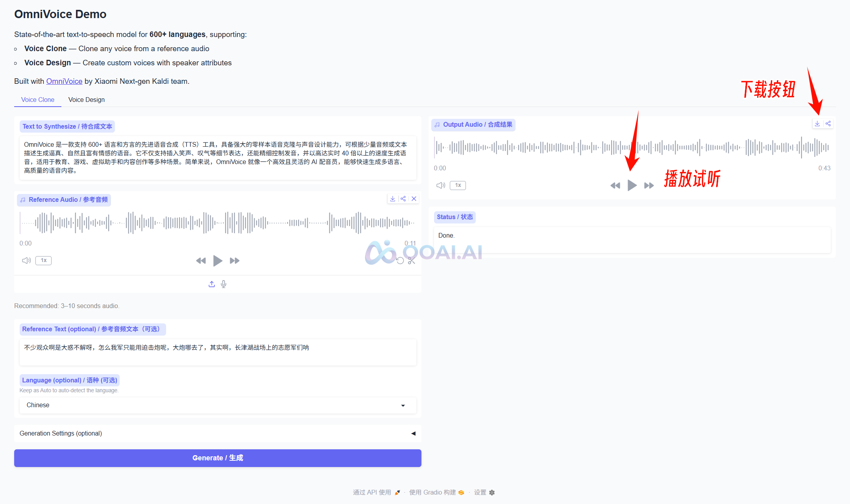Remove the reference audio clip
The image size is (850, 504).
point(414,199)
